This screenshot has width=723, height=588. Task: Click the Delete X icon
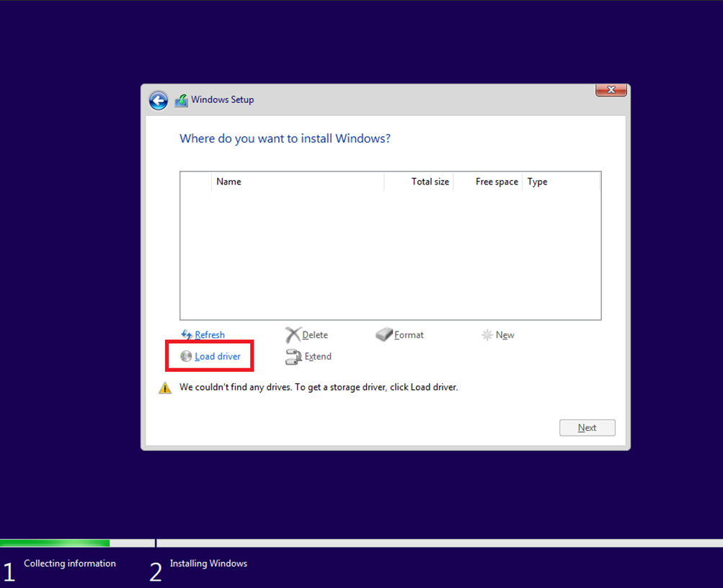tap(293, 335)
